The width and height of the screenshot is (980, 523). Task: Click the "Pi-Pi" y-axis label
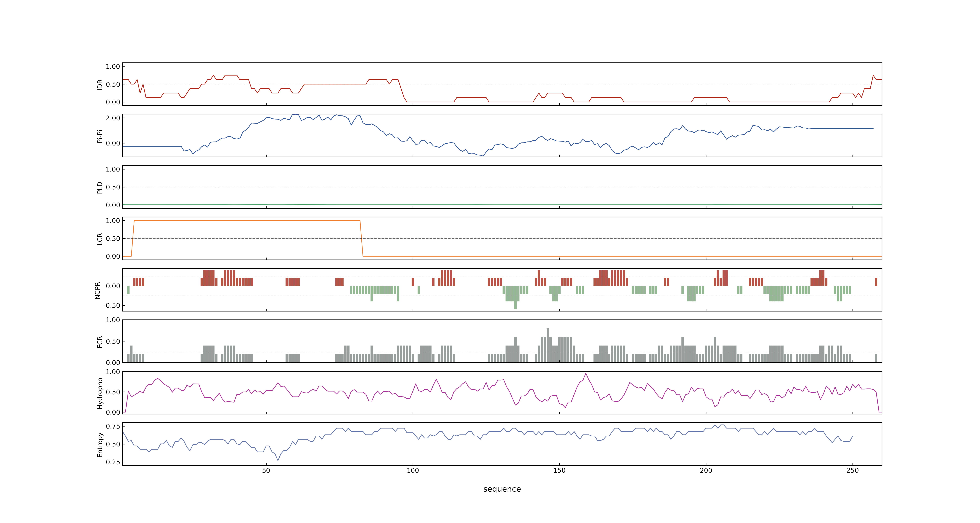click(x=100, y=136)
